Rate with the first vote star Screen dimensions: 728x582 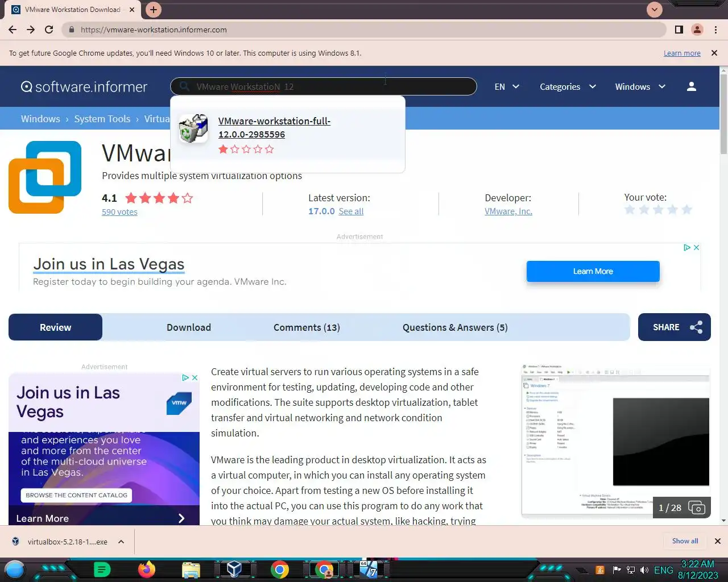[x=630, y=210]
